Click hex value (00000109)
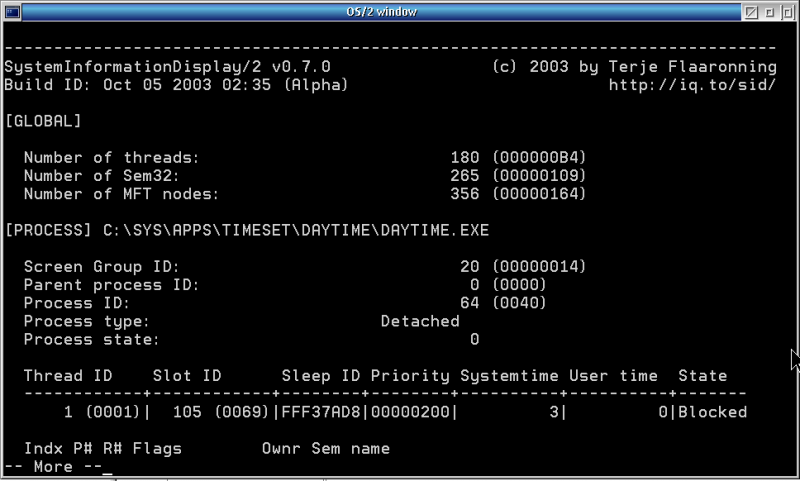 tap(539, 175)
